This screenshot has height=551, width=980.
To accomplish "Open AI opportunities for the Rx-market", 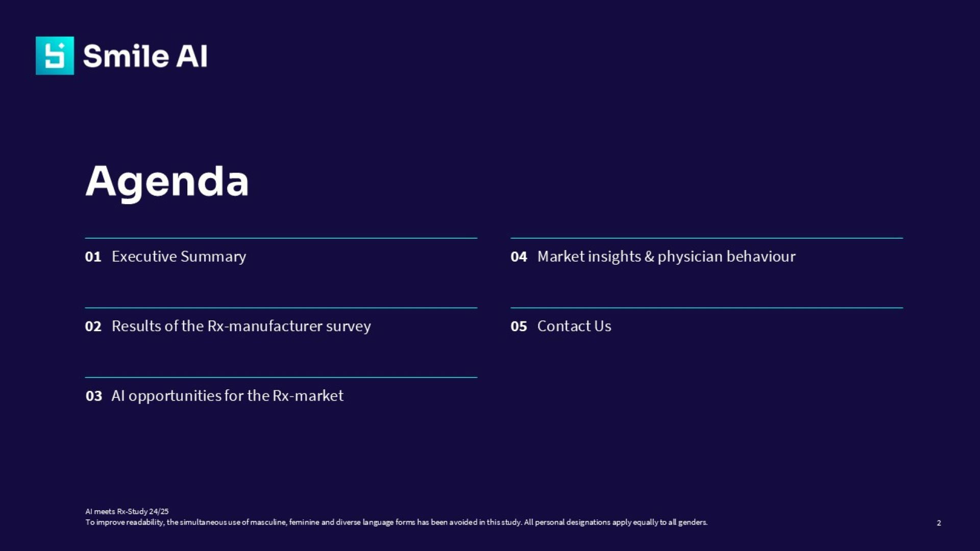I will tap(227, 396).
